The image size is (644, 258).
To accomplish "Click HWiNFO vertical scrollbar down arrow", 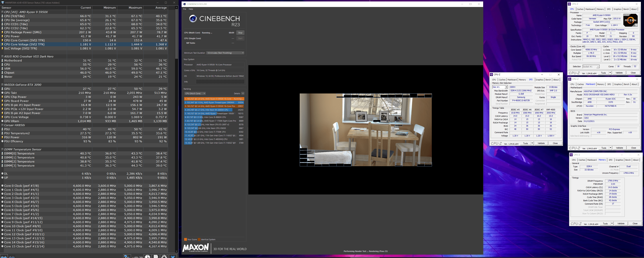I will [176, 251].
